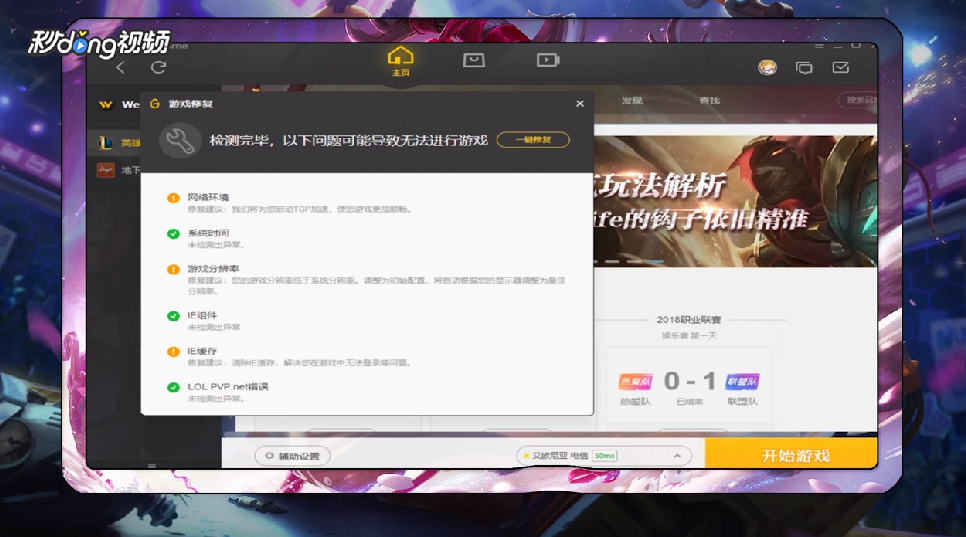
Task: Click the 0 - 1 match score
Action: coord(689,381)
